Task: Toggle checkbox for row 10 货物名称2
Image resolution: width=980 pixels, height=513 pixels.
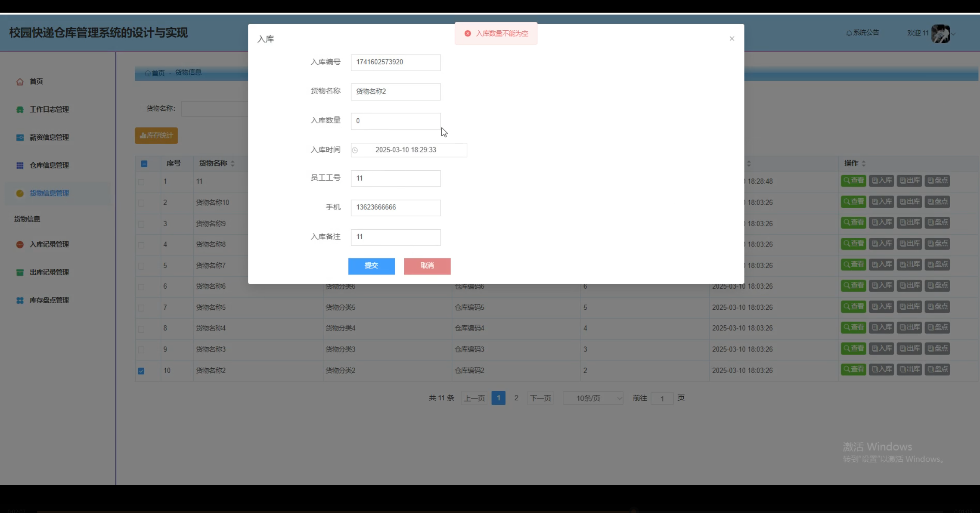Action: [x=141, y=371]
